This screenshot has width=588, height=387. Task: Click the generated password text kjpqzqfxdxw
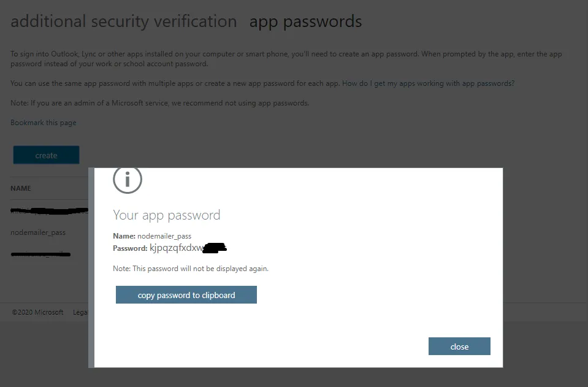pyautogui.click(x=177, y=248)
